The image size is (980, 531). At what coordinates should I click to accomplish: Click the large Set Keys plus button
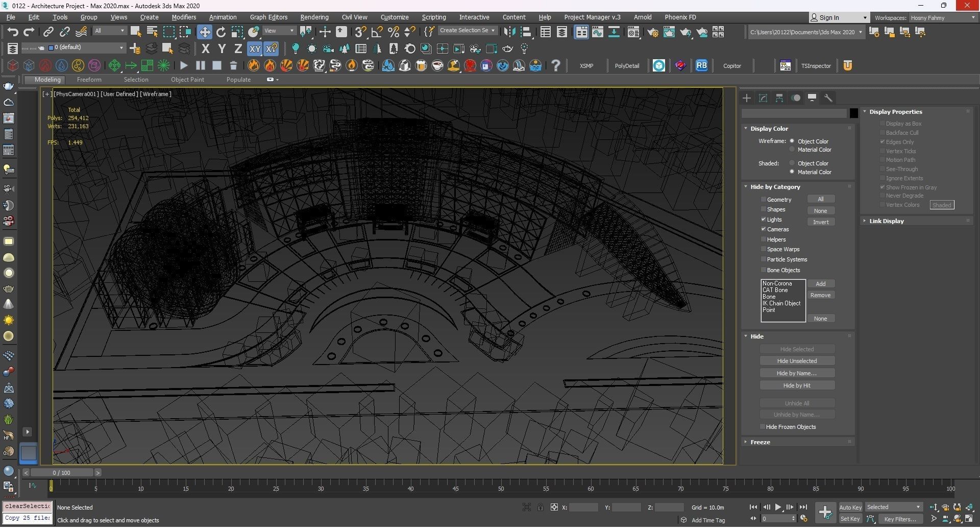[825, 512]
